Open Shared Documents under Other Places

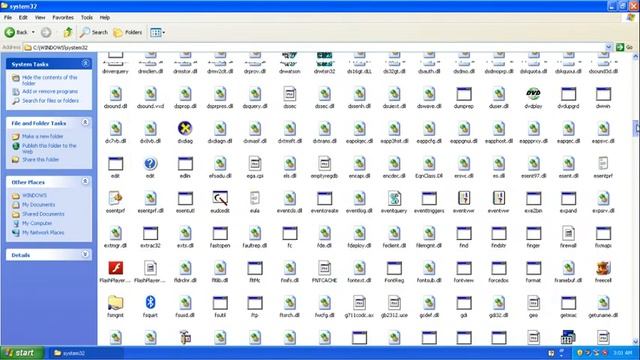coord(43,214)
